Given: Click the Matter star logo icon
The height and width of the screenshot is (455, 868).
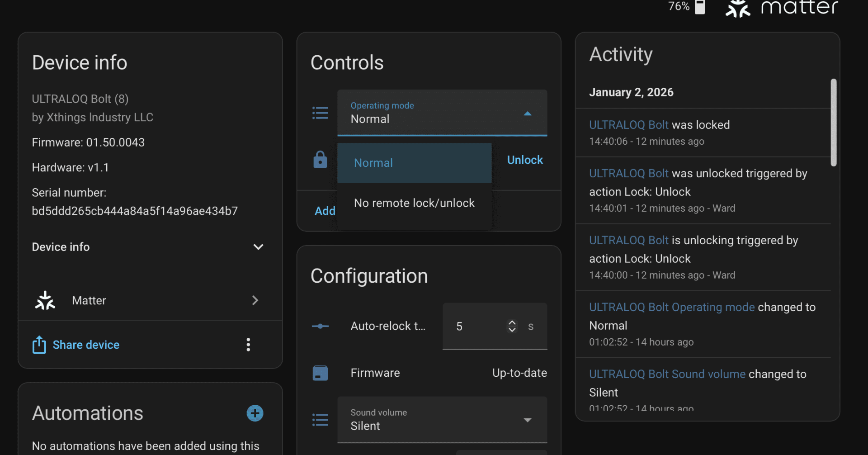Looking at the screenshot, I should [x=45, y=300].
